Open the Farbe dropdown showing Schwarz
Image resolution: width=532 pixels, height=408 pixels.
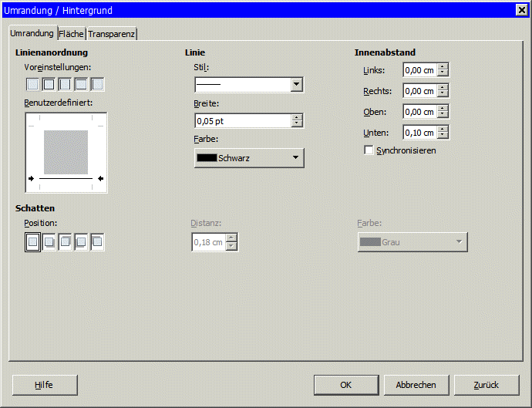[249, 158]
